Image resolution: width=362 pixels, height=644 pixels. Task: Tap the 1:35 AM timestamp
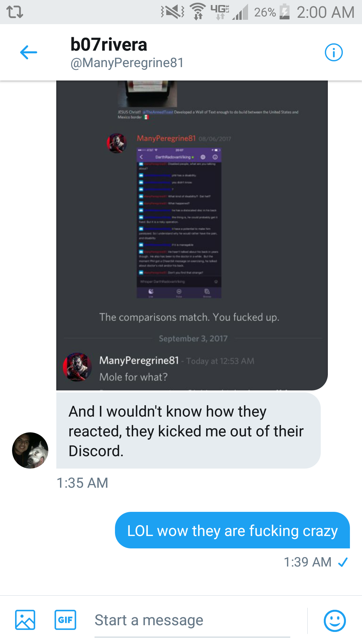pyautogui.click(x=82, y=483)
